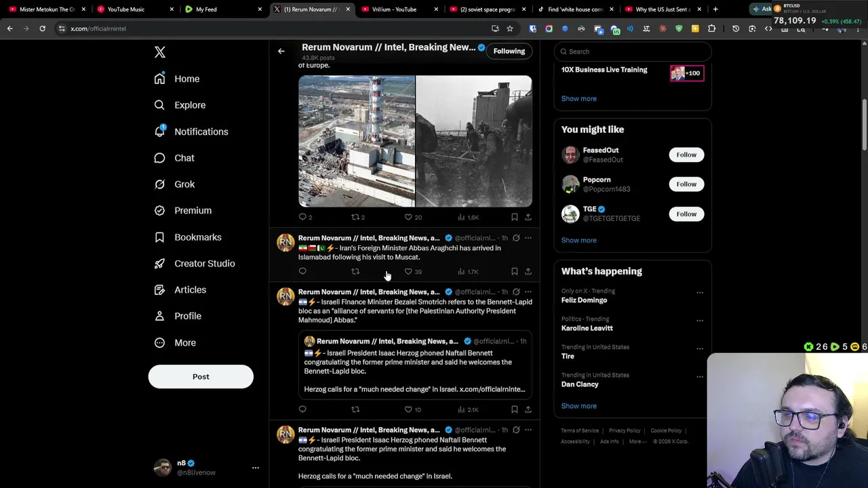Open account options next to n8 profile
Viewport: 868px width, 488px height.
(x=256, y=468)
